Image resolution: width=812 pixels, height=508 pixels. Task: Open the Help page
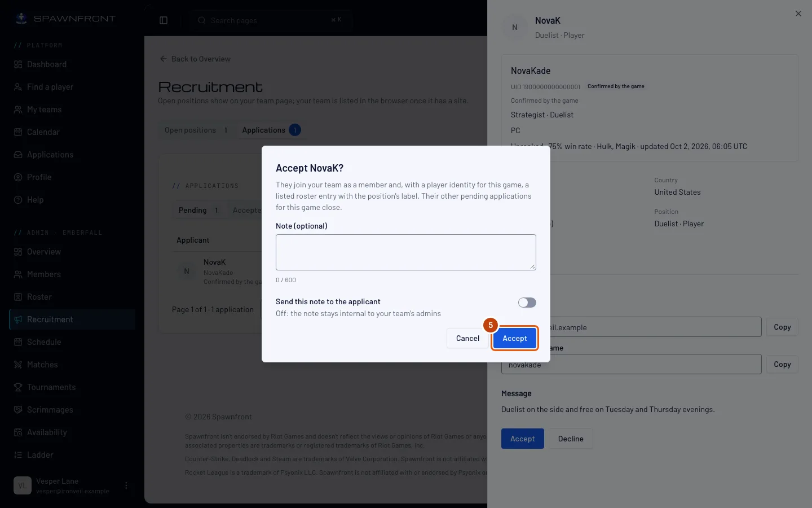point(72,200)
